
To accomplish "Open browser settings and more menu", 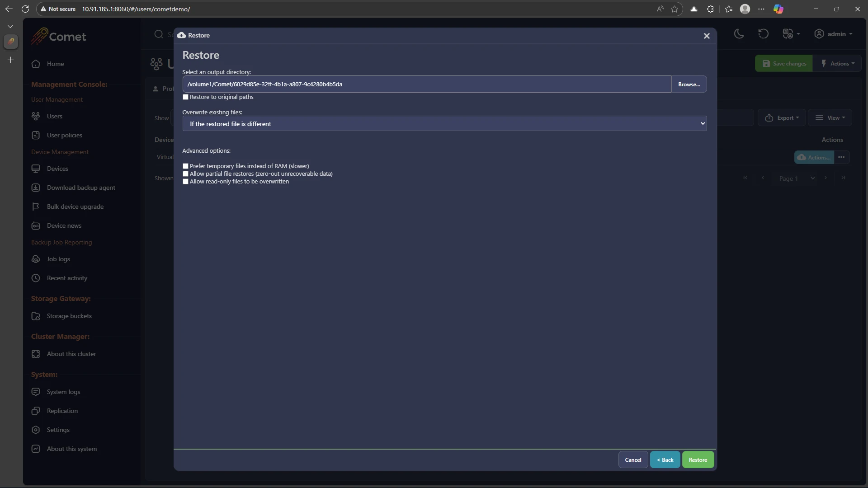I will tap(761, 9).
